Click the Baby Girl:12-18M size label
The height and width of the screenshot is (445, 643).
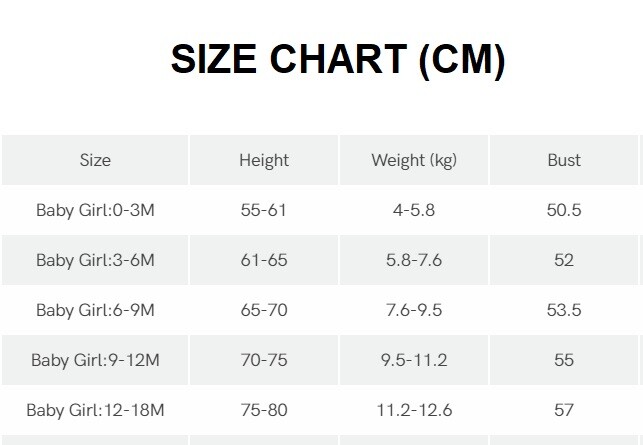pos(95,410)
